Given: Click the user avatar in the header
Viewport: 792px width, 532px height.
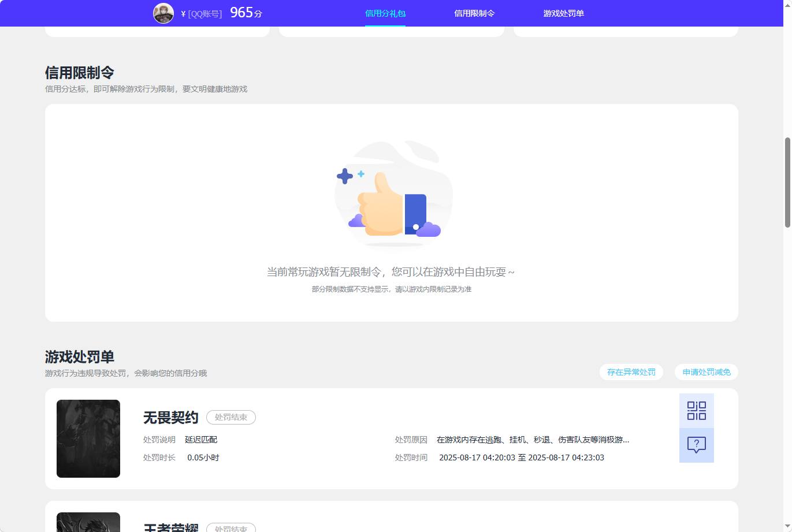Looking at the screenshot, I should [x=163, y=13].
